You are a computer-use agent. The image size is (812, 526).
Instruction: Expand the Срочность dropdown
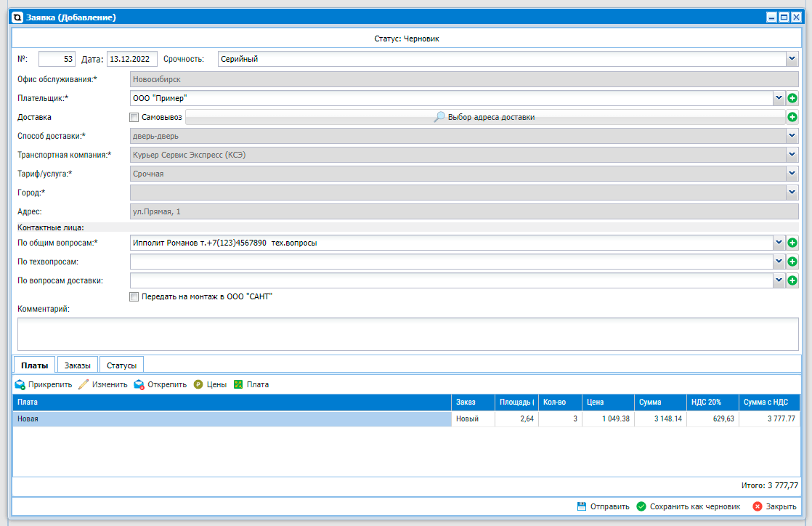pyautogui.click(x=791, y=59)
